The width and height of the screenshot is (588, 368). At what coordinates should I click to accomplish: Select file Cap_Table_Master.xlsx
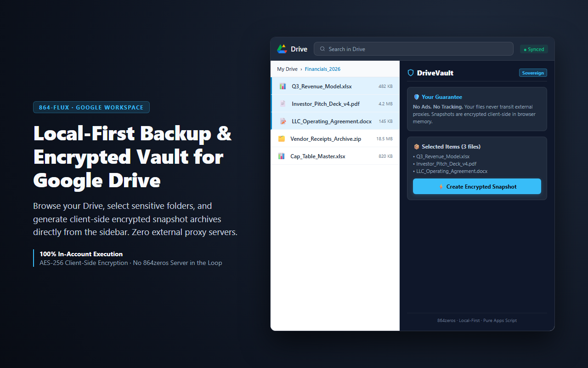click(335, 156)
